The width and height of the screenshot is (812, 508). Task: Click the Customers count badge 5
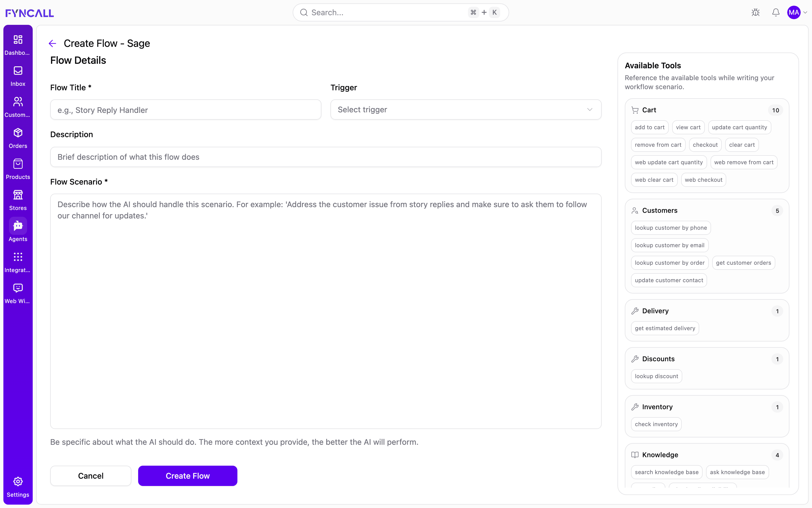coord(777,211)
